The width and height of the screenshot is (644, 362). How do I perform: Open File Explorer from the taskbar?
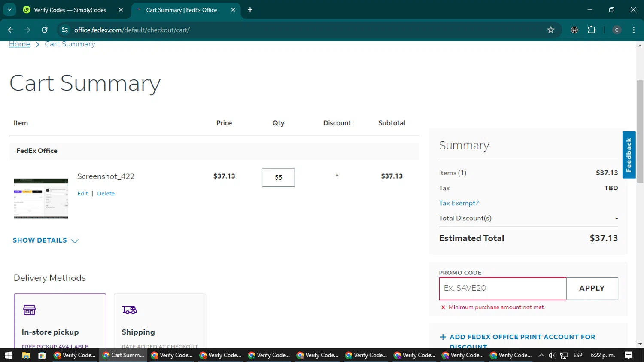tap(26, 355)
